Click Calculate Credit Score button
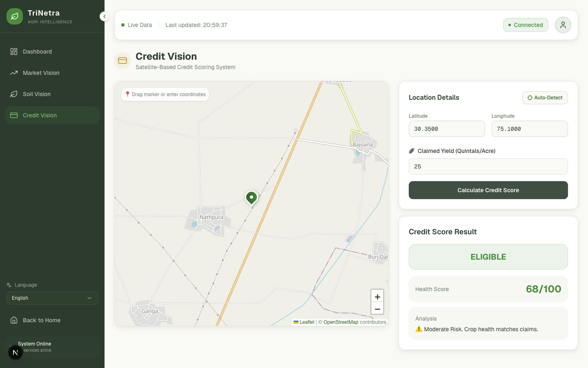 pos(488,190)
